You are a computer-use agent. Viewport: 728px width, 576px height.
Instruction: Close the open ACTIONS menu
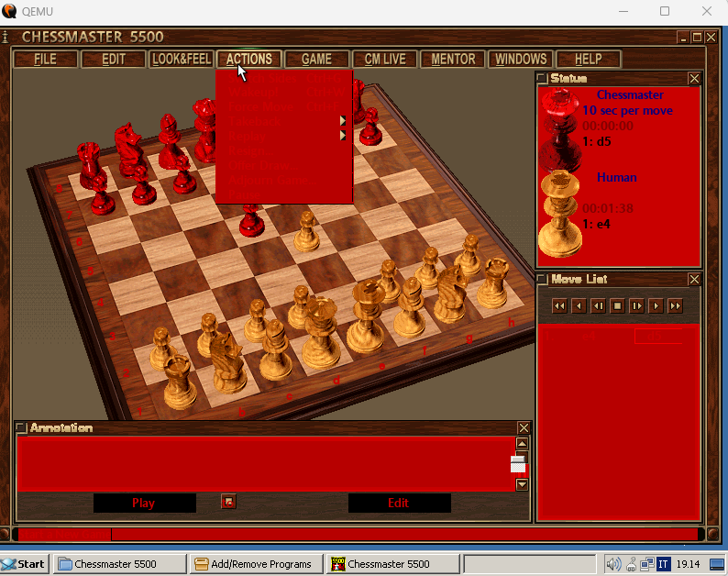click(x=248, y=59)
